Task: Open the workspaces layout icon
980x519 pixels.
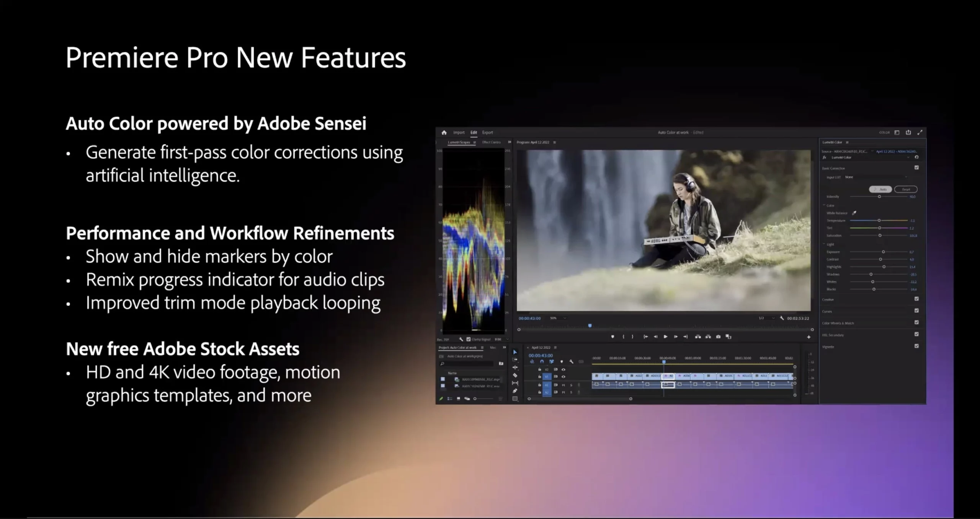Action: pyautogui.click(x=897, y=132)
